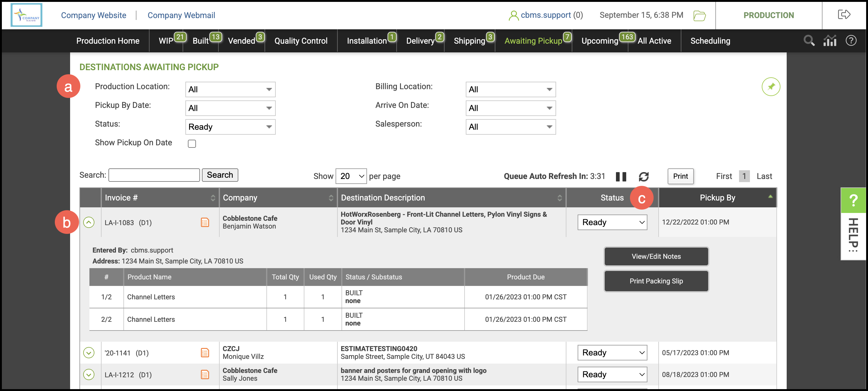This screenshot has width=868, height=391.
Task: Collapse the LA-I-1083 row details
Action: pyautogui.click(x=88, y=222)
